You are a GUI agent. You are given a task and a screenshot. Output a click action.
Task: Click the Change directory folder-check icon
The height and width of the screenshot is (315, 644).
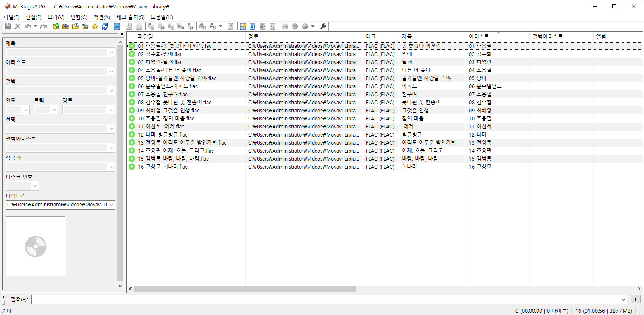coord(56,26)
